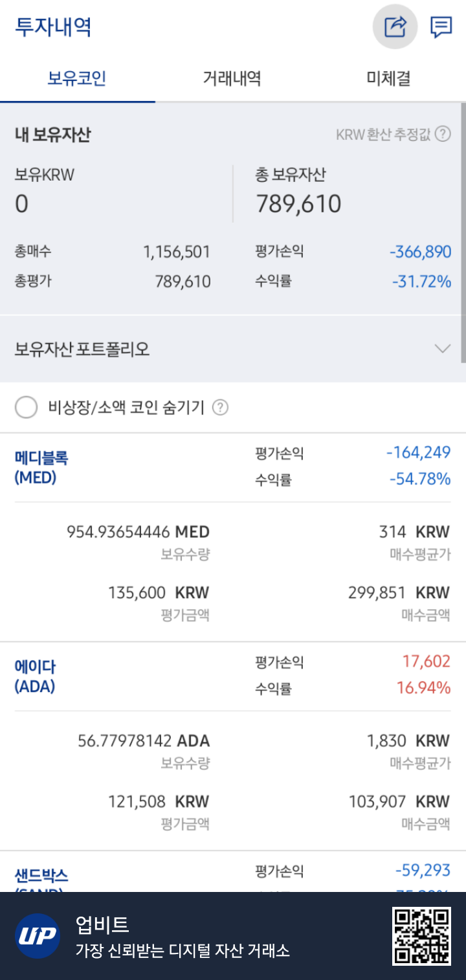Image resolution: width=466 pixels, height=980 pixels.
Task: Tap 업비트 banner text
Action: tap(102, 924)
